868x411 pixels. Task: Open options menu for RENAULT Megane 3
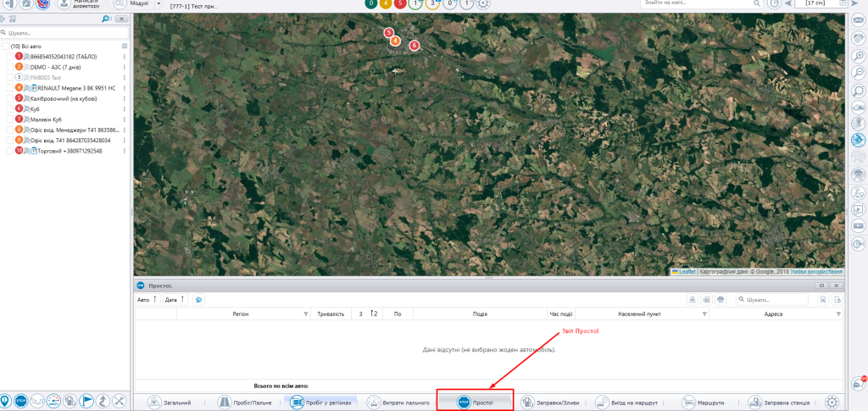[125, 88]
